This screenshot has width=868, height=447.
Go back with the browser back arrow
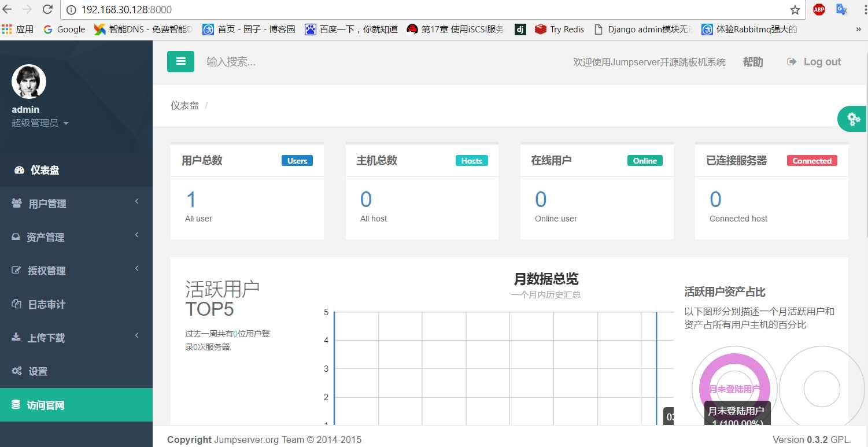7,9
